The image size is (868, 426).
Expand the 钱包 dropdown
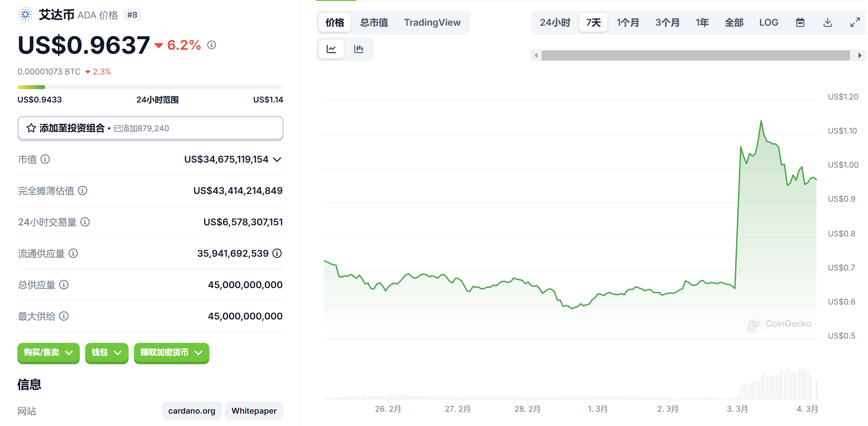[107, 353]
